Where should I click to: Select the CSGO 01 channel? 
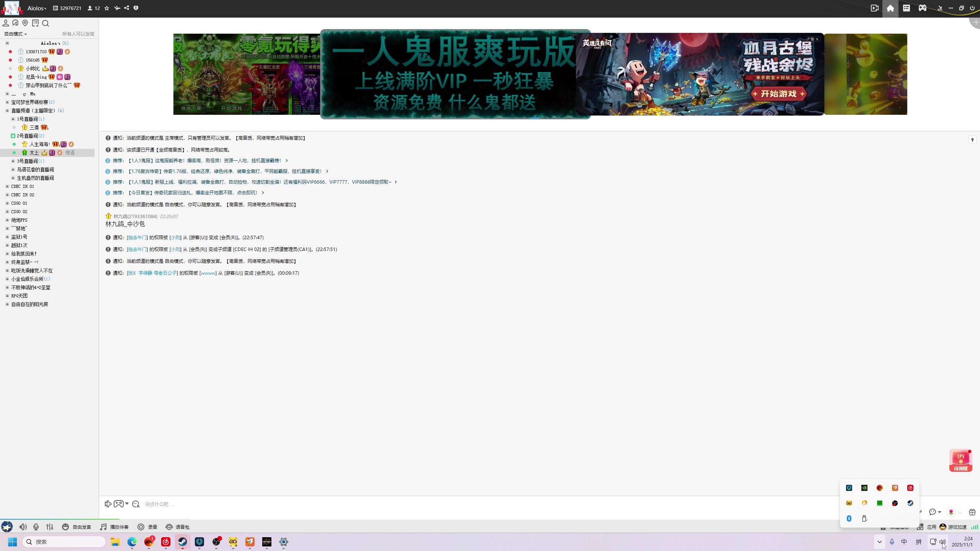coord(19,203)
